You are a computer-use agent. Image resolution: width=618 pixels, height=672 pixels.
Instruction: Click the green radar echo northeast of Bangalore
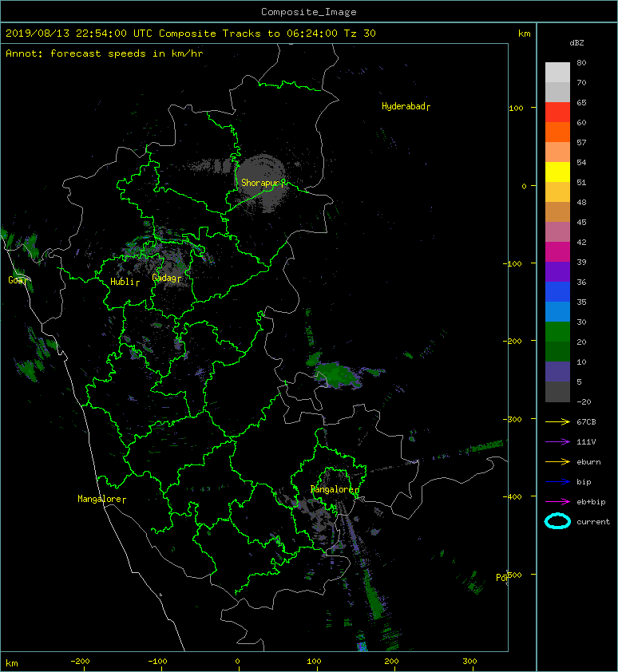(x=338, y=374)
